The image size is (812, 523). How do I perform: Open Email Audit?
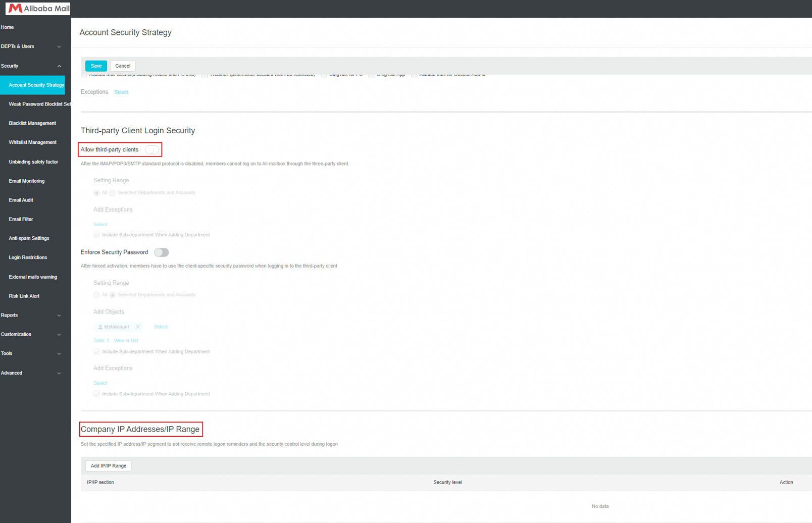click(x=21, y=200)
